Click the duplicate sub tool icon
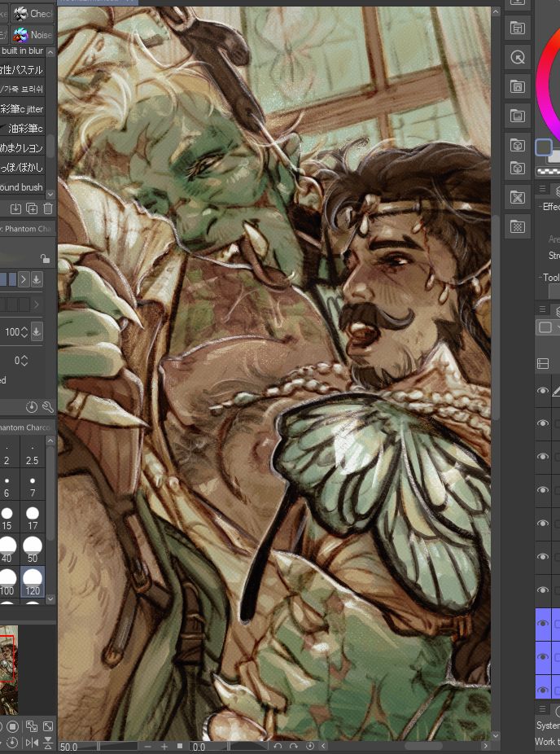 32,208
